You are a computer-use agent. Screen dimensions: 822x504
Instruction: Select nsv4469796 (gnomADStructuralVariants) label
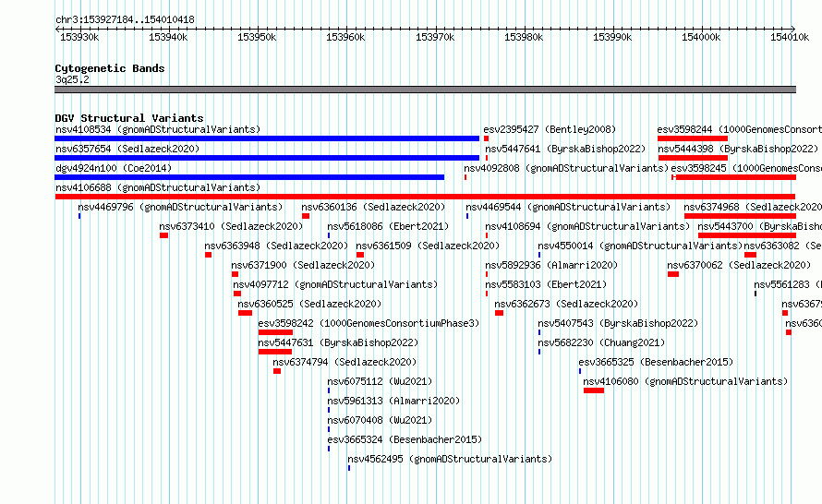tap(180, 207)
